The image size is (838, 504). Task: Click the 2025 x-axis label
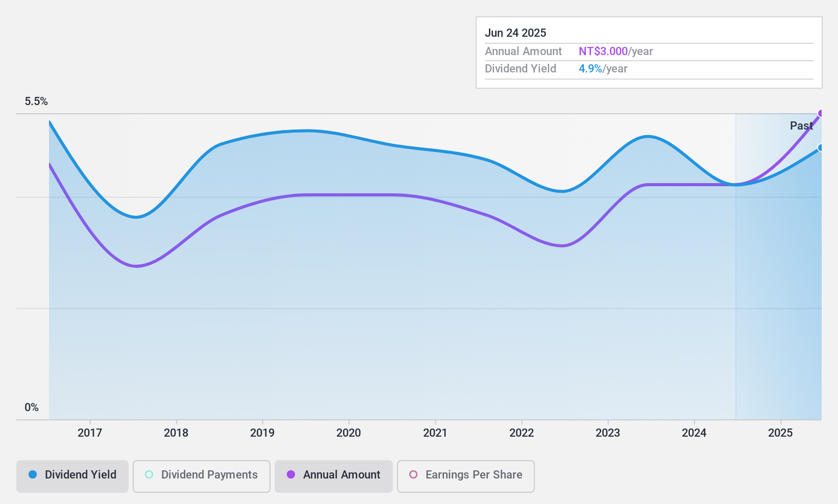780,433
